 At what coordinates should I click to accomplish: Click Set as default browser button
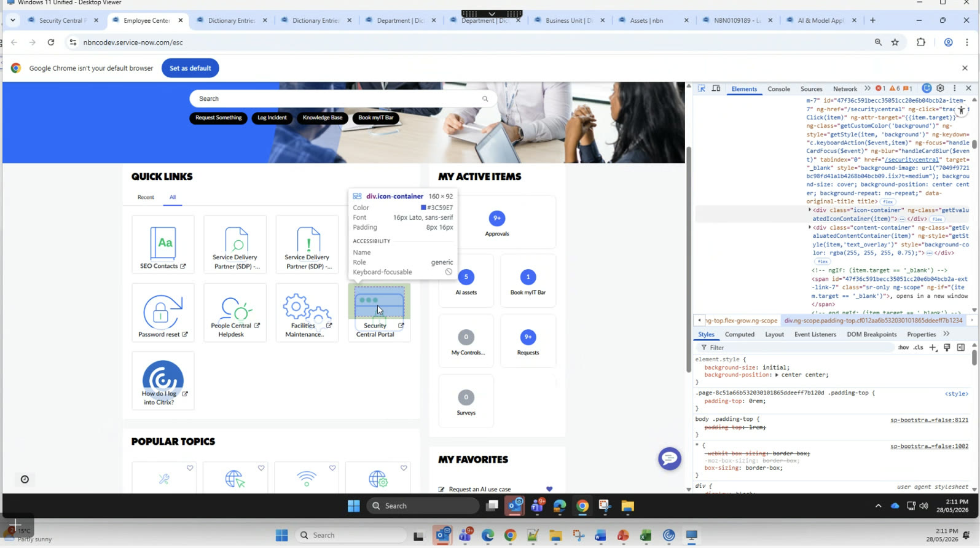190,68
